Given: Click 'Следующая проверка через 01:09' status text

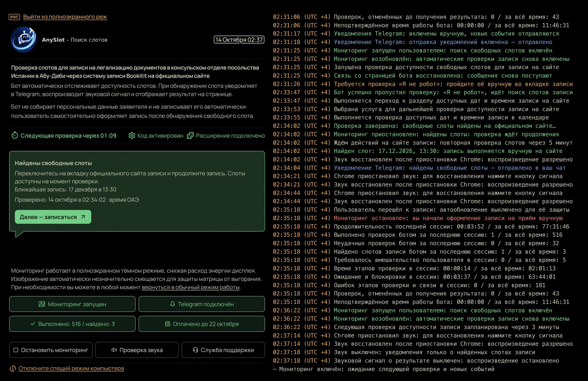Looking at the screenshot, I should pyautogui.click(x=68, y=135).
